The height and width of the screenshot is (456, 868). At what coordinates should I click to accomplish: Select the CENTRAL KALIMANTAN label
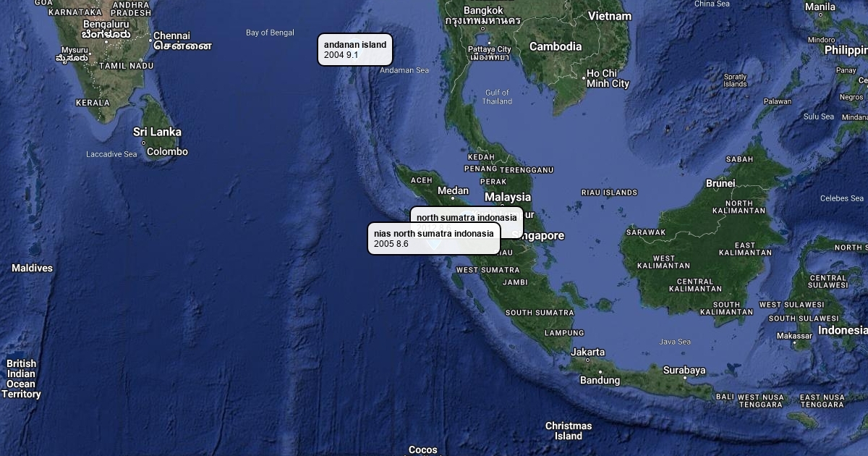(695, 285)
